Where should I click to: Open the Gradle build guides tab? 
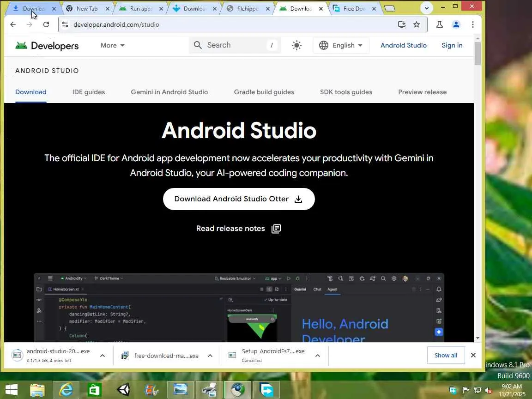coord(264,92)
